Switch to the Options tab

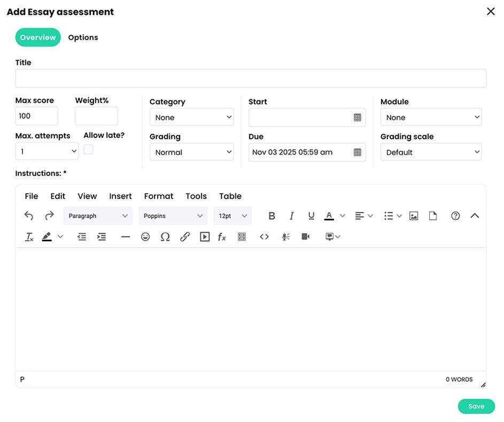point(83,37)
